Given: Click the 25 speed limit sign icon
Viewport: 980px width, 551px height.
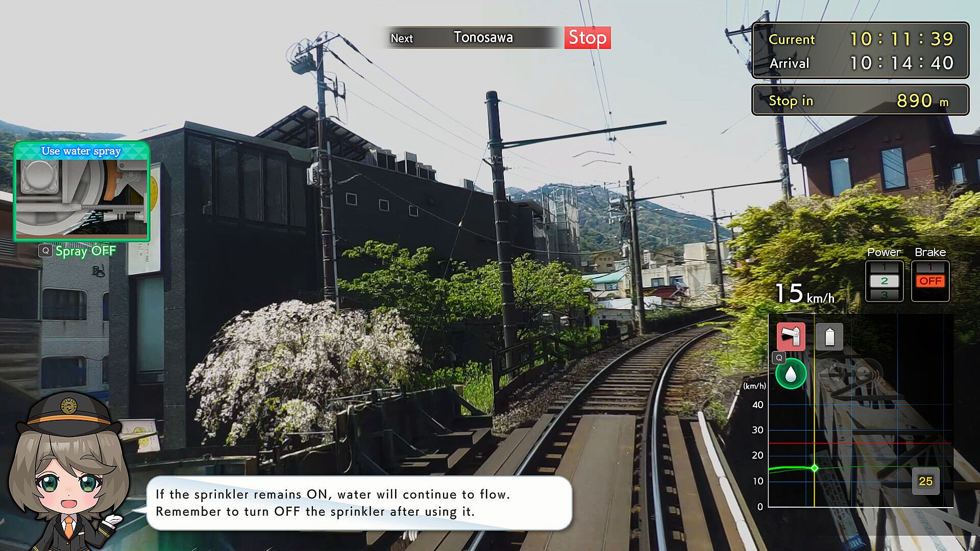Looking at the screenshot, I should (x=925, y=481).
